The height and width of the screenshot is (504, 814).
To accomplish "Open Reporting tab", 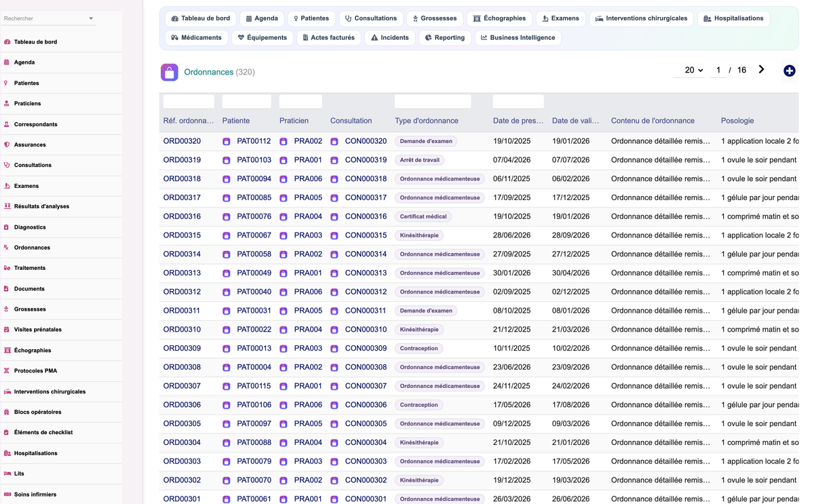I will [x=445, y=37].
